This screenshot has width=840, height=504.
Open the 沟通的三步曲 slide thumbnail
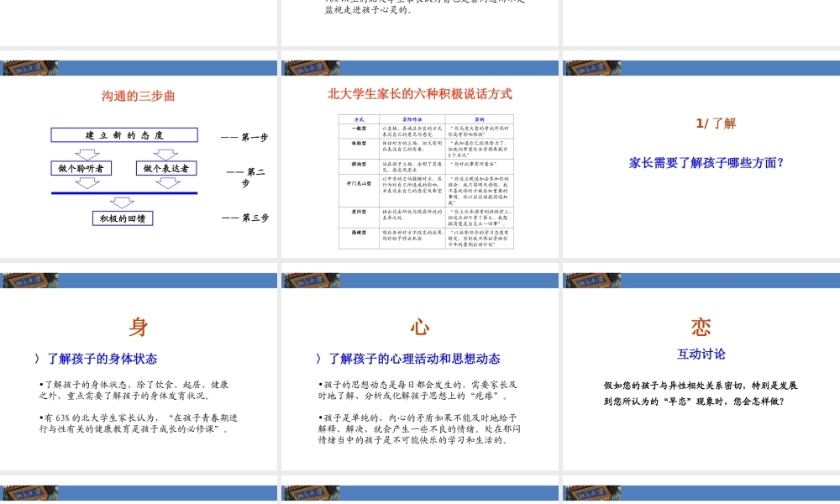139,160
